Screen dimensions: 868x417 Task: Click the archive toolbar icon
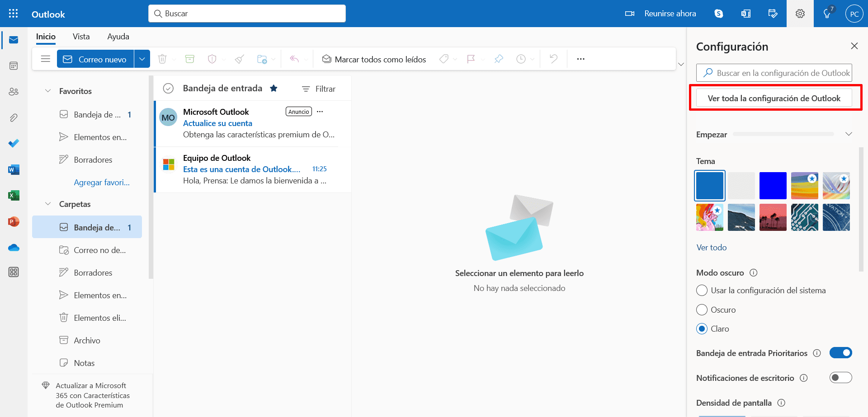(x=190, y=59)
